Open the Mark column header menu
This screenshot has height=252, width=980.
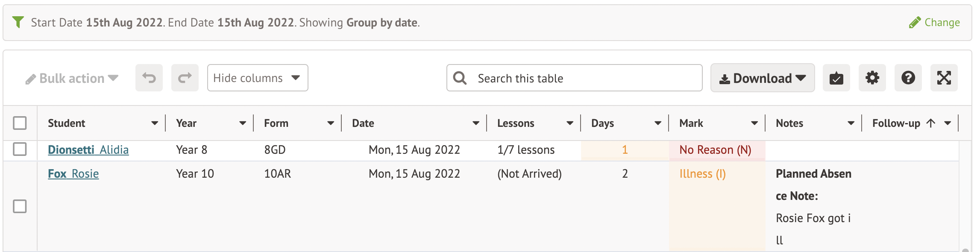(754, 123)
